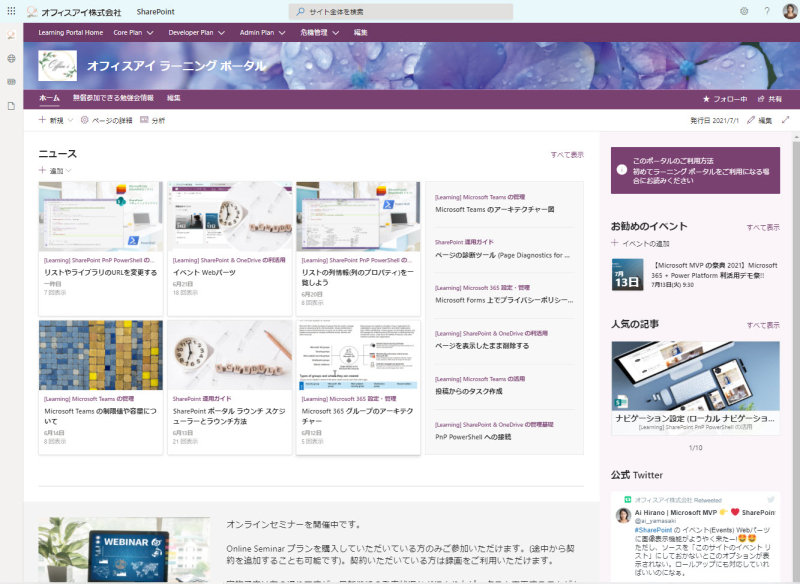Click the 7月13日 event date tile
Screen dimensions: 800x584
click(627, 274)
